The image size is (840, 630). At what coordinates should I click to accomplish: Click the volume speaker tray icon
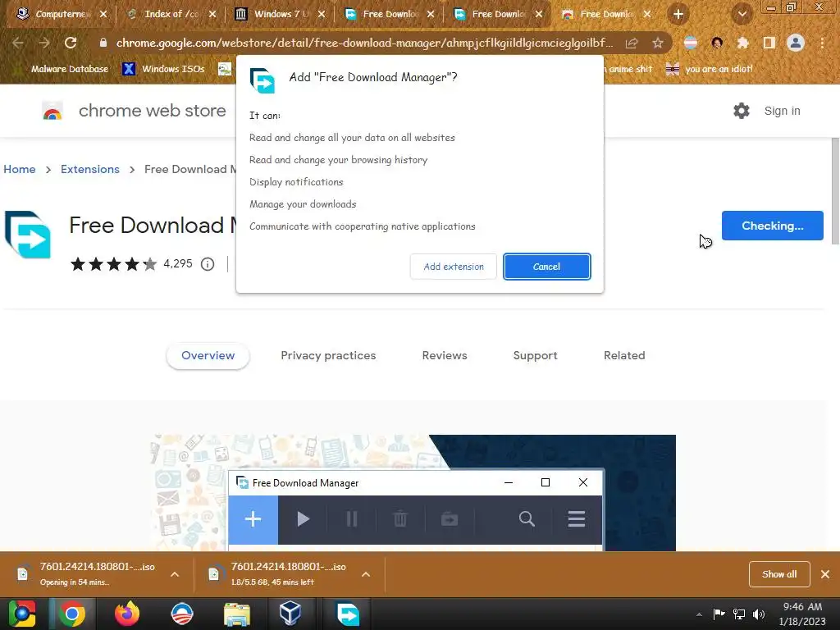click(x=759, y=614)
